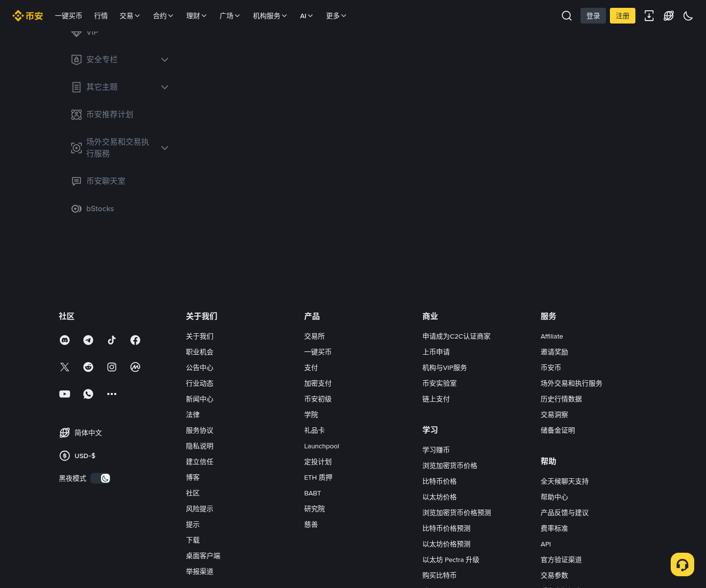The image size is (706, 588).
Task: Open the 交易 header dropdown
Action: (x=130, y=16)
